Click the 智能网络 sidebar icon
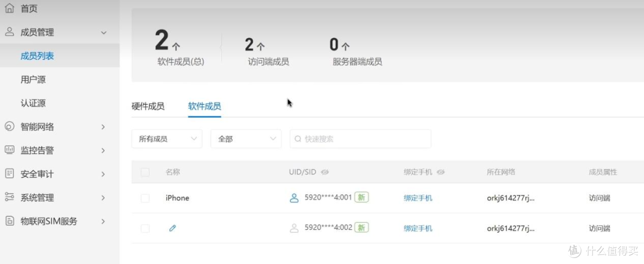Screen dimensions: 644x264 9,127
